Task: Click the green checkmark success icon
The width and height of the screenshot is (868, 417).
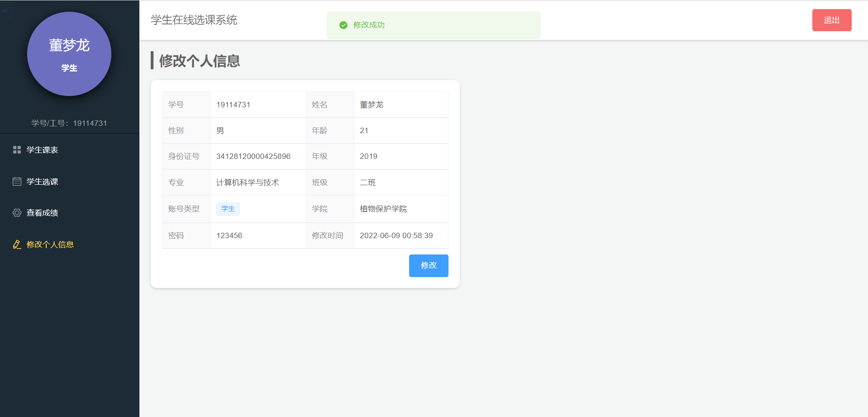Action: pyautogui.click(x=343, y=25)
